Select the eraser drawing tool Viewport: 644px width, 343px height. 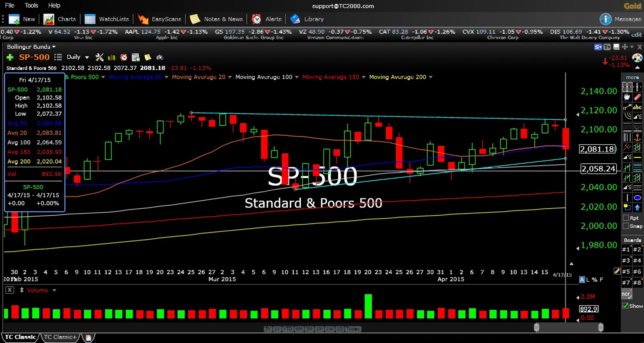pyautogui.click(x=637, y=97)
